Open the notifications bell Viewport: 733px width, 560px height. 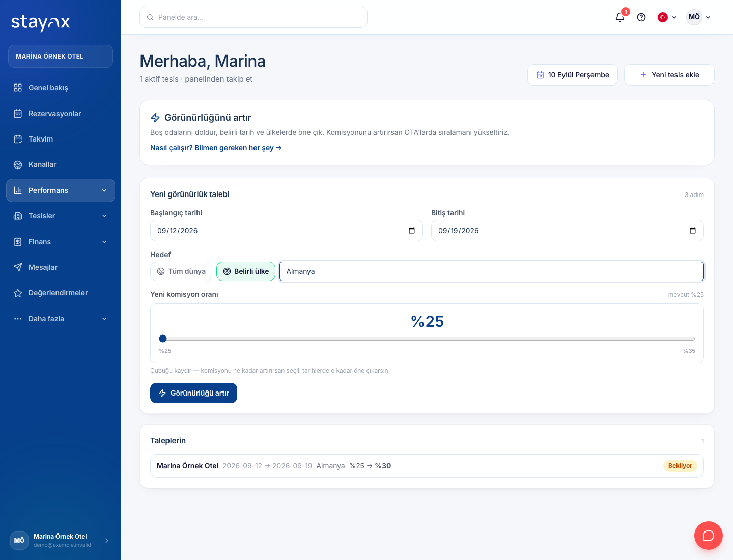(620, 17)
